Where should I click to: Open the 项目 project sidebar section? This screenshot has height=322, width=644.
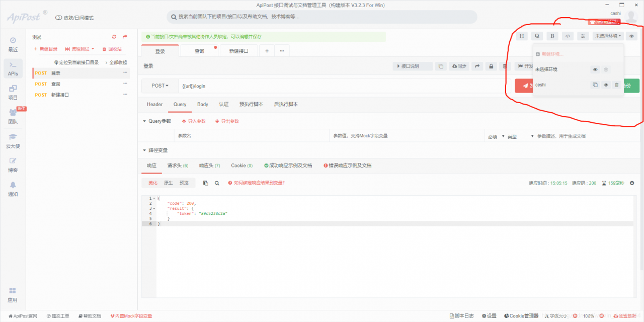pos(13,93)
